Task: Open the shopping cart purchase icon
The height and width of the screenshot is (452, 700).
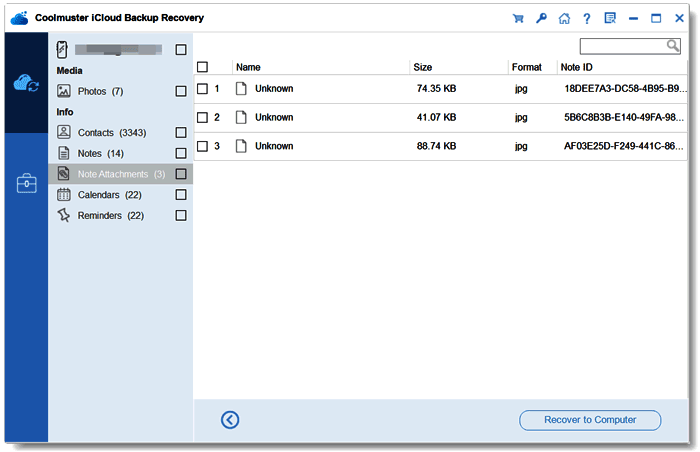Action: pos(518,18)
